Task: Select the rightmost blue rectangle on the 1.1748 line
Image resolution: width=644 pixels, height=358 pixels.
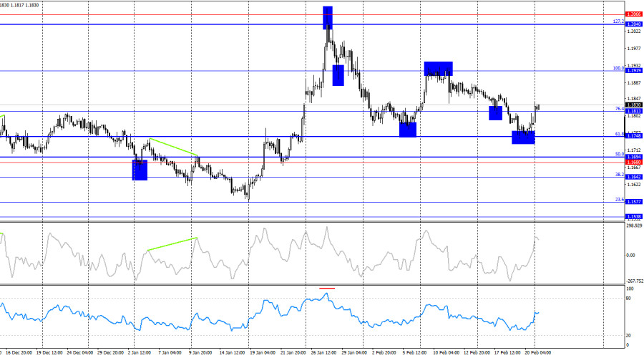Action: [x=523, y=137]
